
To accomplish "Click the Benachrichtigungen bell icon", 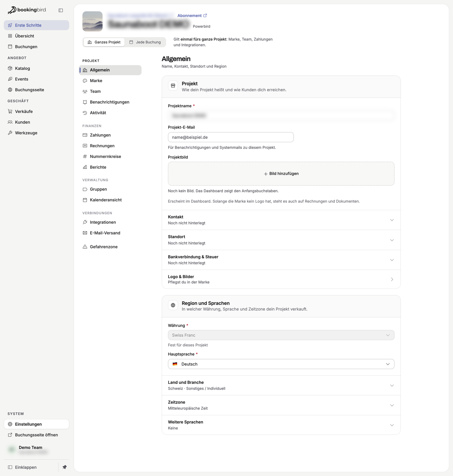I will pos(85,102).
